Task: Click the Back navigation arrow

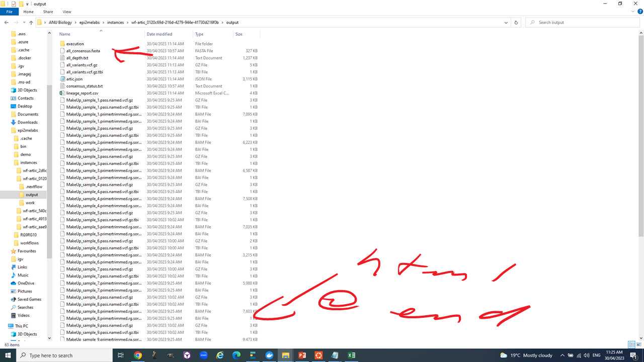Action: (7, 23)
